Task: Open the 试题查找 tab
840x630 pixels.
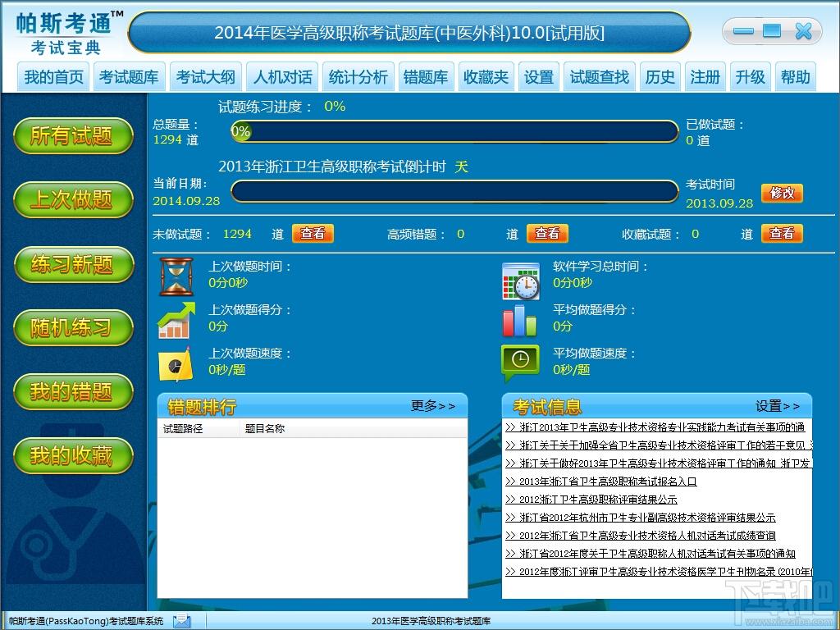Action: pyautogui.click(x=600, y=77)
